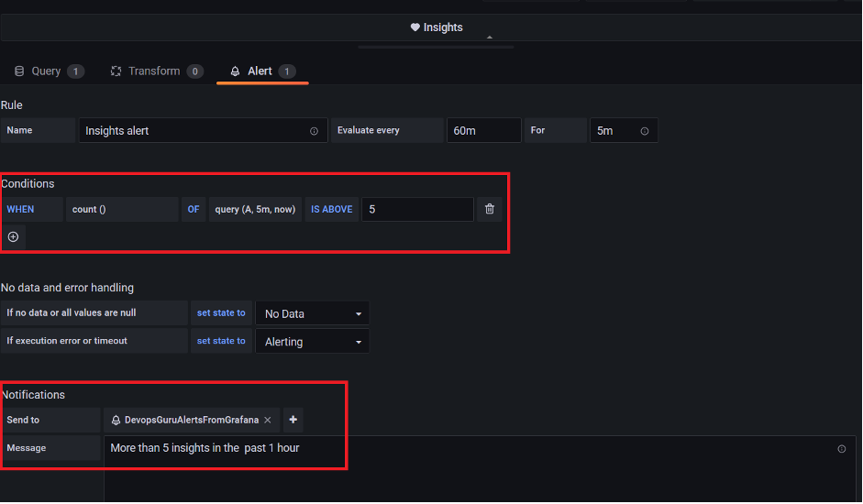Click the Transform tab icon
This screenshot has height=504, width=863.
coord(116,71)
